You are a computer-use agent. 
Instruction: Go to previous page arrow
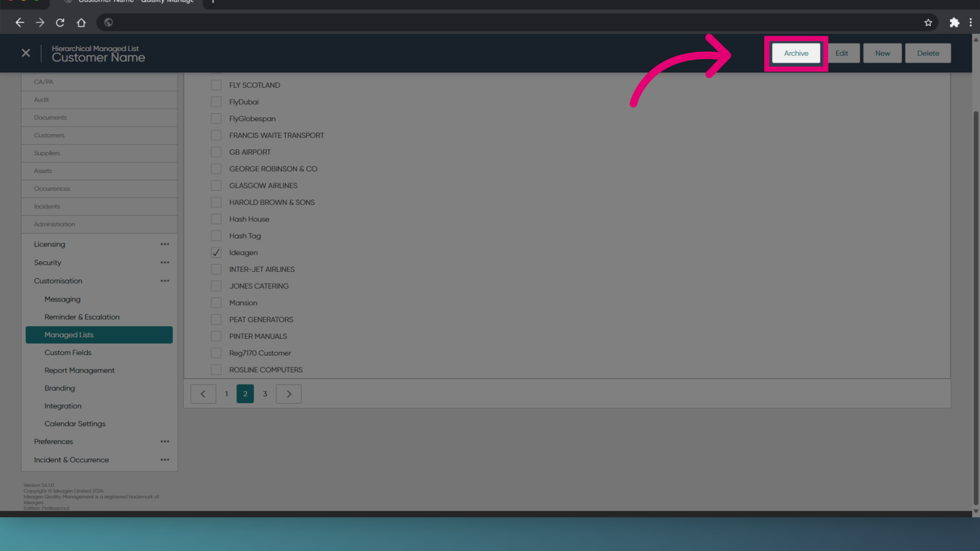click(x=203, y=394)
